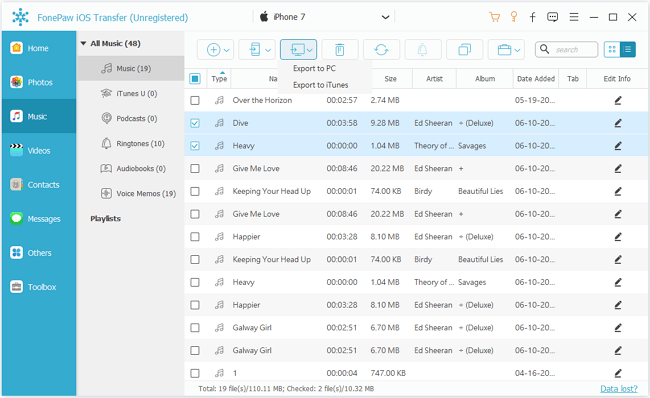Image resolution: width=650 pixels, height=398 pixels.
Task: Open the Videos sidebar tab
Action: tap(39, 150)
